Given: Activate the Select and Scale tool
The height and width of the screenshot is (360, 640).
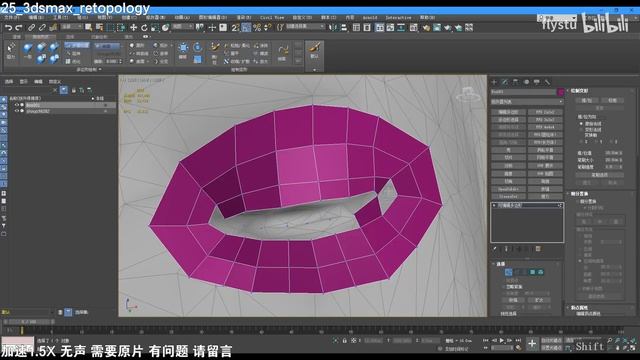Looking at the screenshot, I should point(155,27).
